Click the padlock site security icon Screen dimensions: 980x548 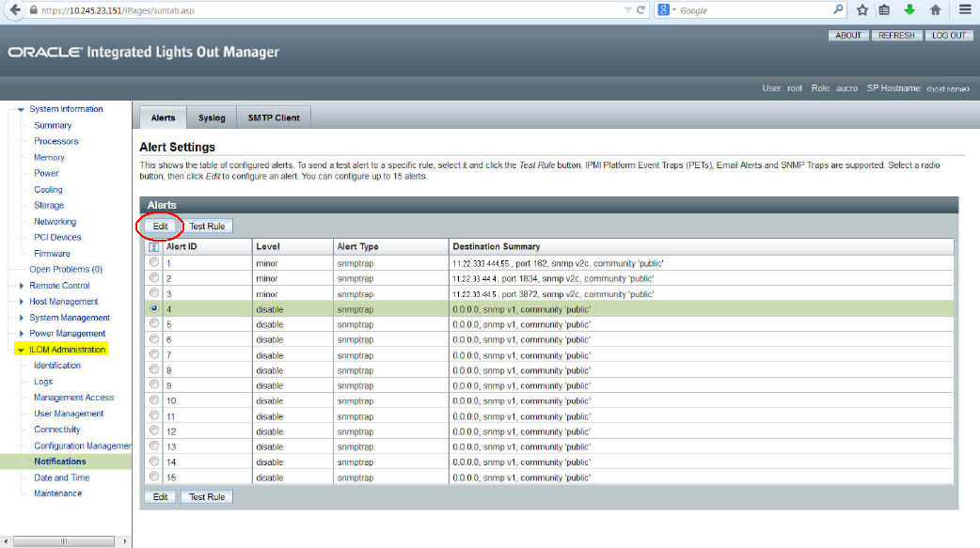[x=34, y=10]
